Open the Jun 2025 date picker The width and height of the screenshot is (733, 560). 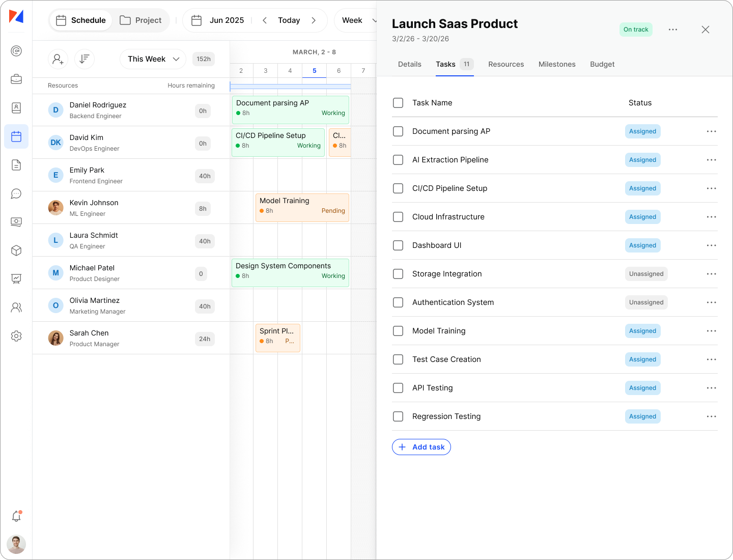tap(218, 20)
